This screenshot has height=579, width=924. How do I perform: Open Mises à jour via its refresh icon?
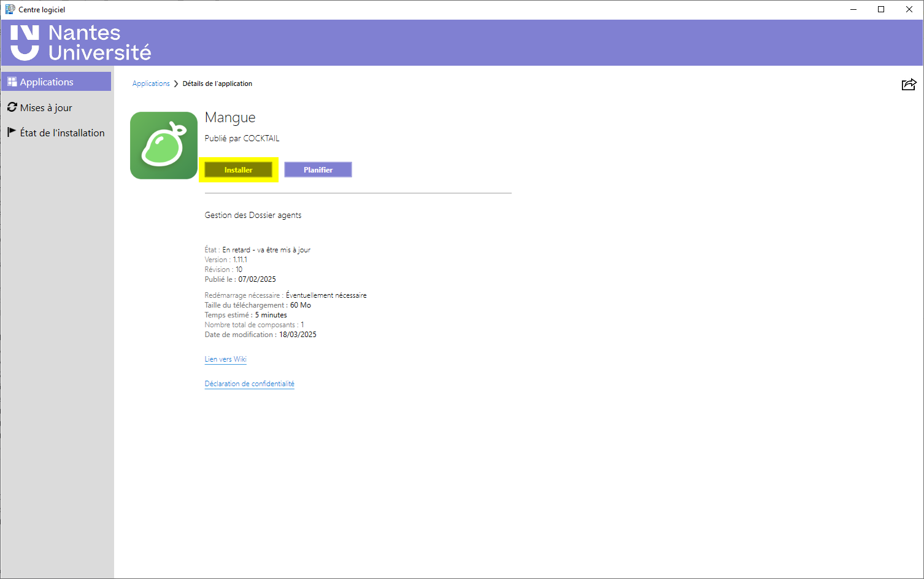[x=12, y=107]
